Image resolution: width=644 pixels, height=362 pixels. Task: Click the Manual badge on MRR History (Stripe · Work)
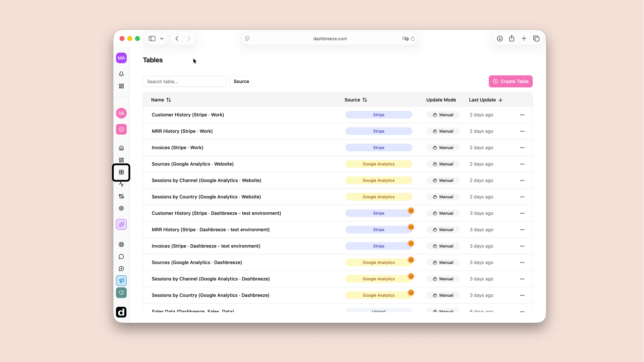tap(443, 131)
